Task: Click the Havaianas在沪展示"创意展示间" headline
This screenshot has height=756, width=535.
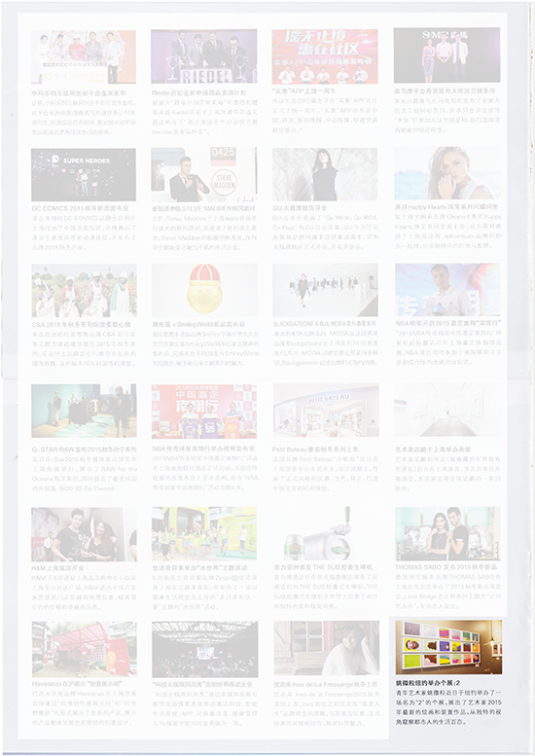Action: [77, 684]
